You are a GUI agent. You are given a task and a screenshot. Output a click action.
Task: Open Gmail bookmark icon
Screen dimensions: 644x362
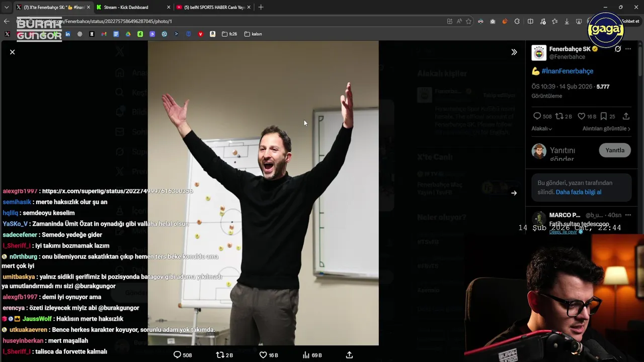point(104,34)
